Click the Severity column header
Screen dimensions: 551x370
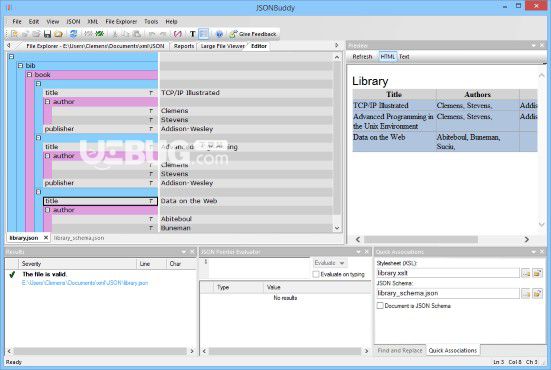click(77, 264)
